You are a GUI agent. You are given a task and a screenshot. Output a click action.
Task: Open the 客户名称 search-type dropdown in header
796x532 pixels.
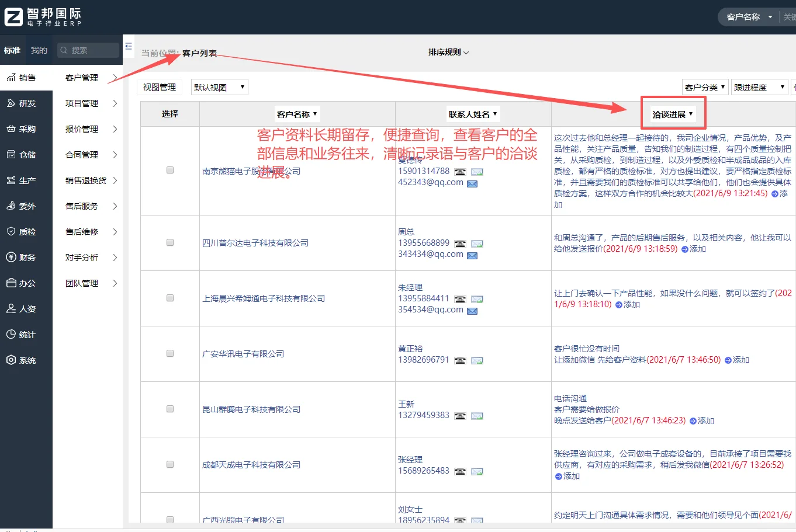749,17
